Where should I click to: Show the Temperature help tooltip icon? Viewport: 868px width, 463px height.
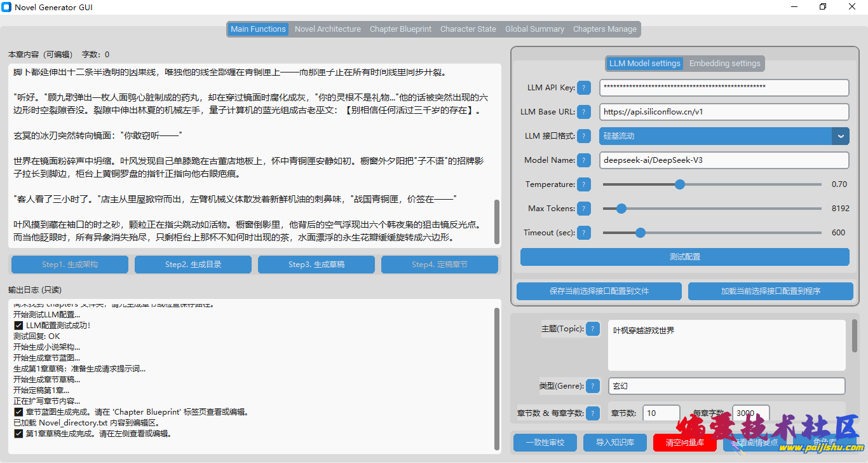coord(584,184)
